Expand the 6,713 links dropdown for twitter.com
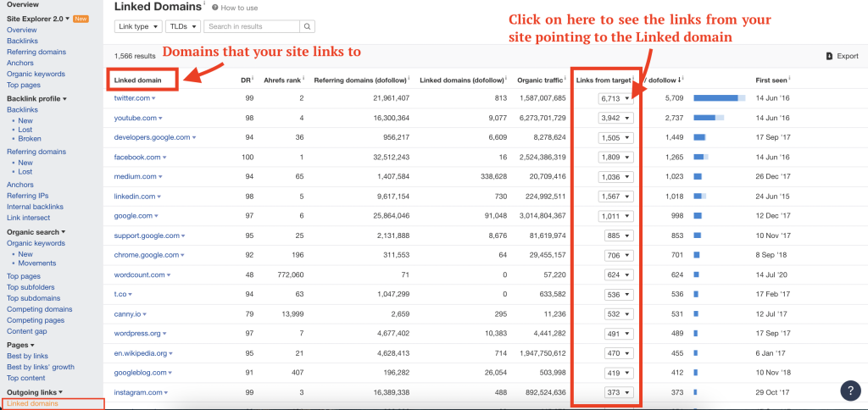 click(616, 98)
